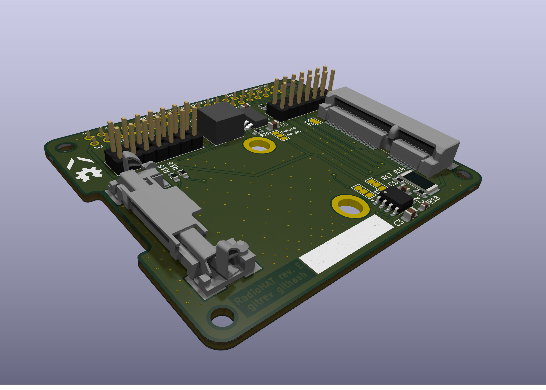Click the corner mounting hole beside the gear logo
546x390 pixels.
click(66, 148)
